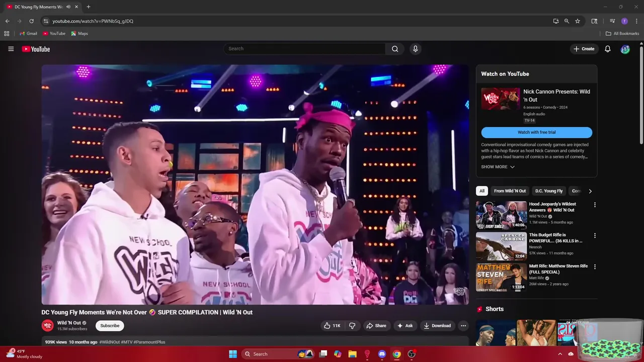Open the weather widget 45°F Mostly cloudy
The height and width of the screenshot is (362, 644).
click(24, 354)
